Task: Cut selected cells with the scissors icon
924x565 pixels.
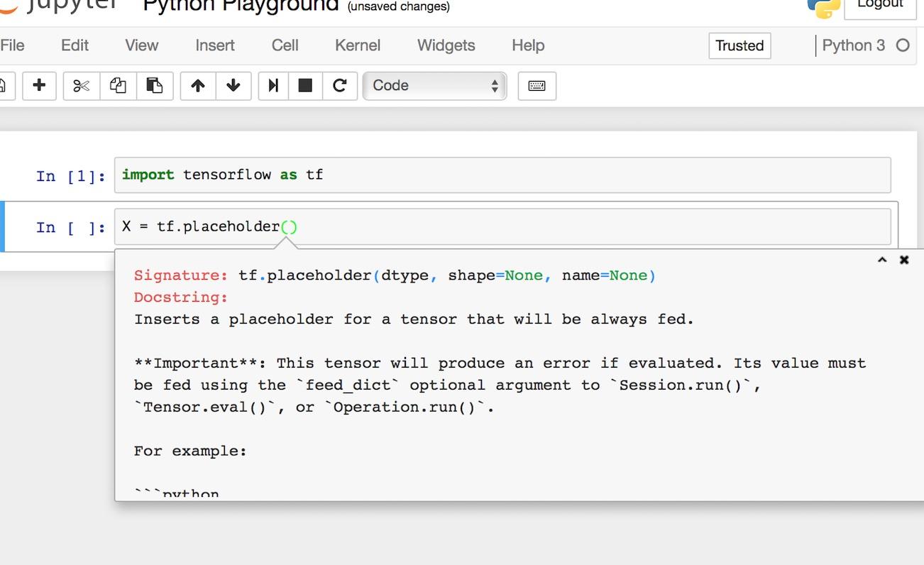Action: pos(82,86)
